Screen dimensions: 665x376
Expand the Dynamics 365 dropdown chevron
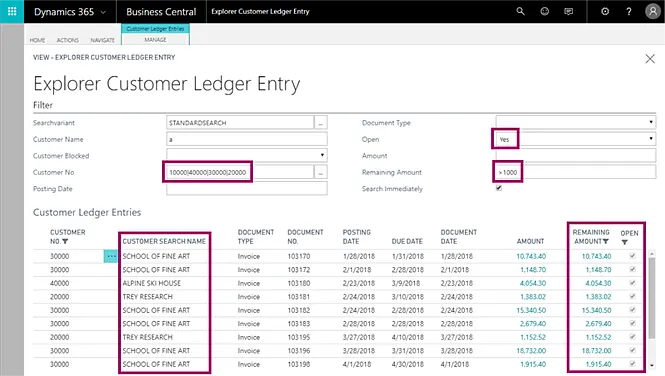(103, 12)
